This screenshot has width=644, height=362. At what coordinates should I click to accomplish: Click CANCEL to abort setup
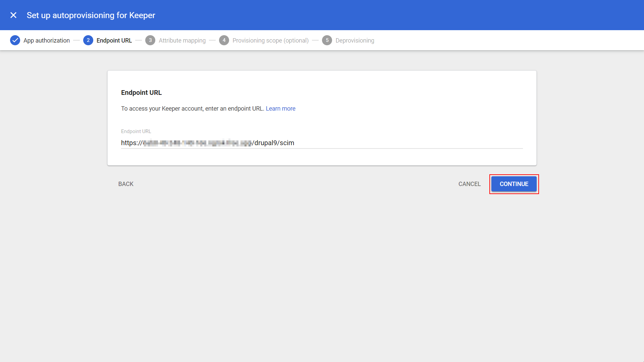tap(469, 184)
